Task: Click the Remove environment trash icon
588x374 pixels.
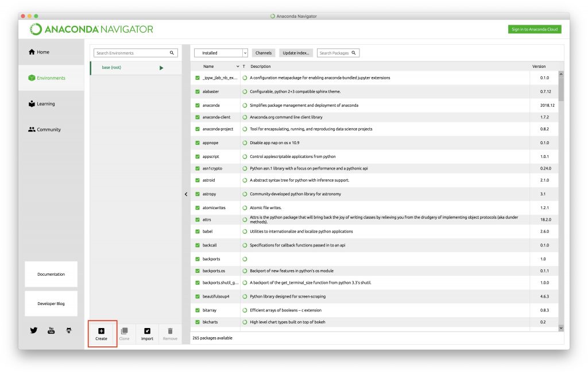Action: click(170, 331)
